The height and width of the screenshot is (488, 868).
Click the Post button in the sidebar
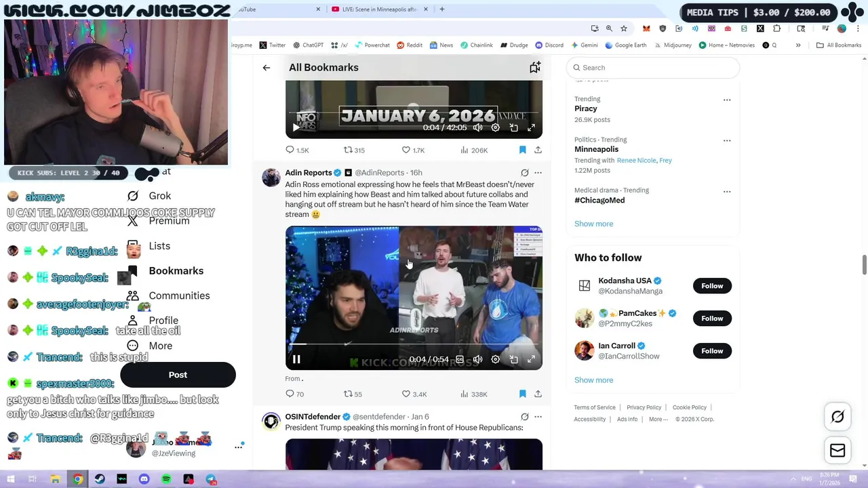(178, 375)
